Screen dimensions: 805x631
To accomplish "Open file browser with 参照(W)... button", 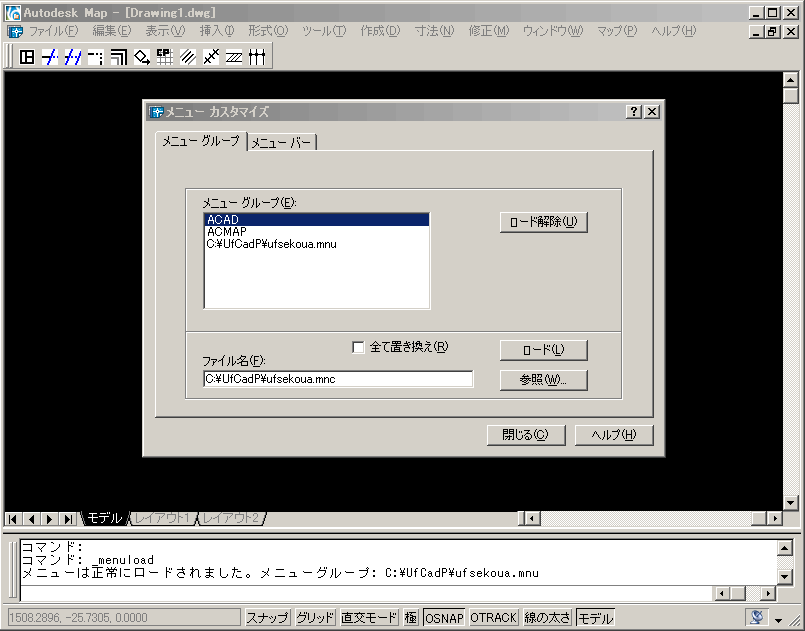I will pos(544,380).
